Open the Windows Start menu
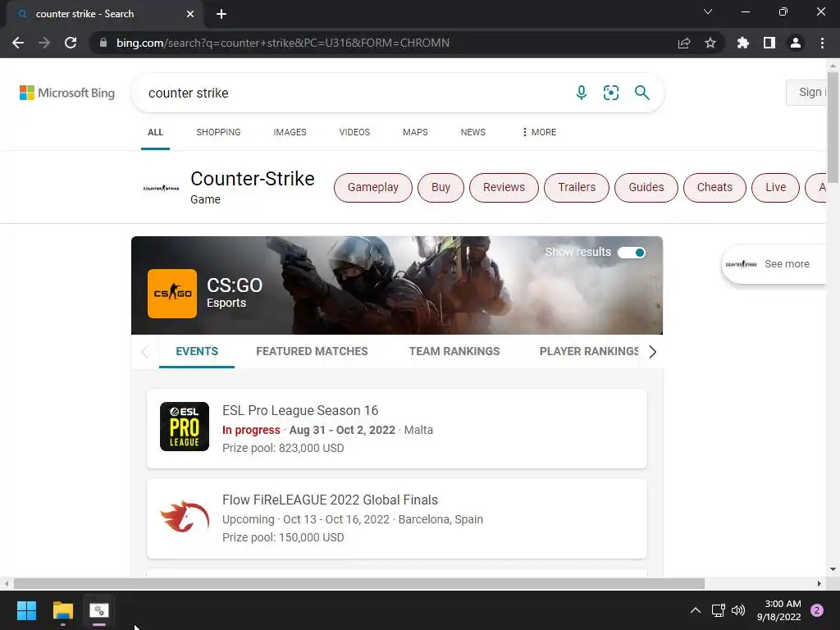This screenshot has height=630, width=840. pyautogui.click(x=26, y=610)
